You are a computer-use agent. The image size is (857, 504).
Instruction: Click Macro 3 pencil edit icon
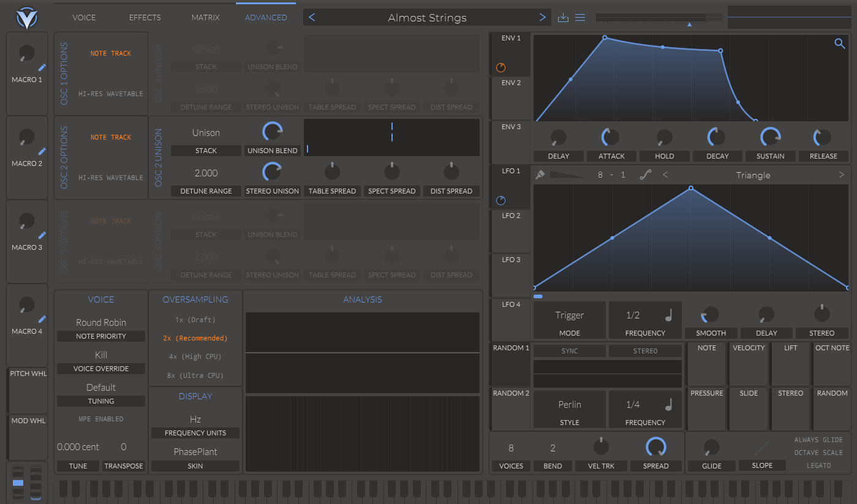coord(42,235)
